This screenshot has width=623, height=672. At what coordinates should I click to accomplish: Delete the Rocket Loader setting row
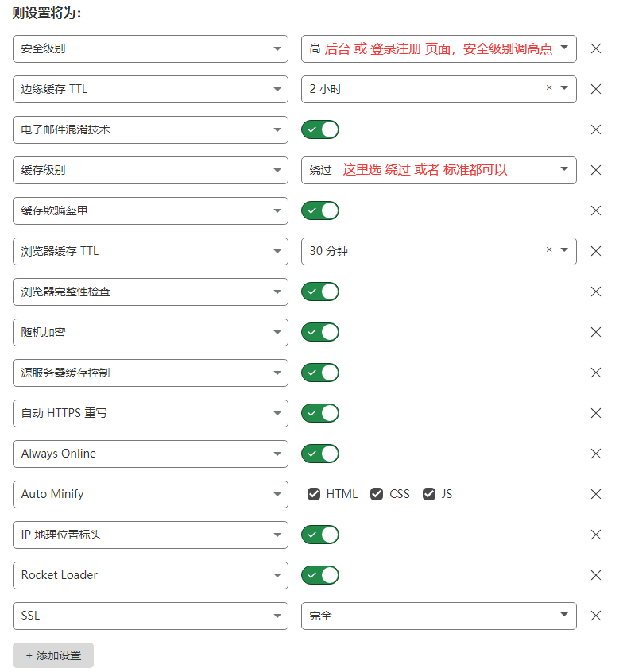click(x=595, y=575)
